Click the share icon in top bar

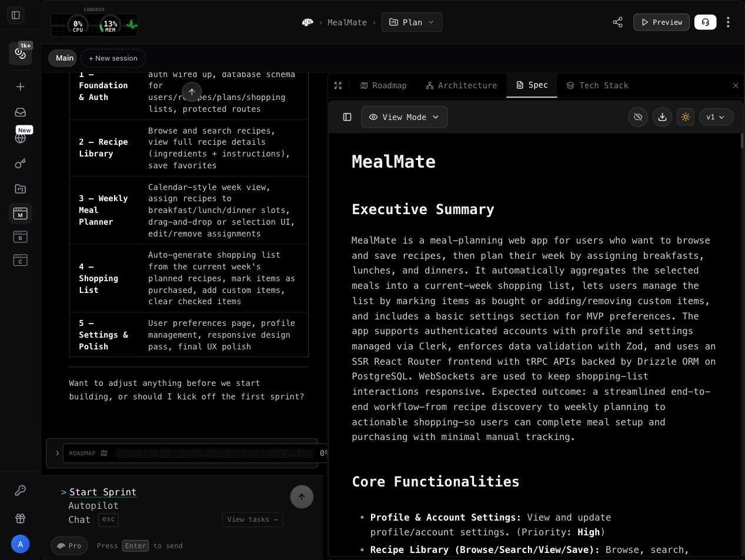pos(617,22)
